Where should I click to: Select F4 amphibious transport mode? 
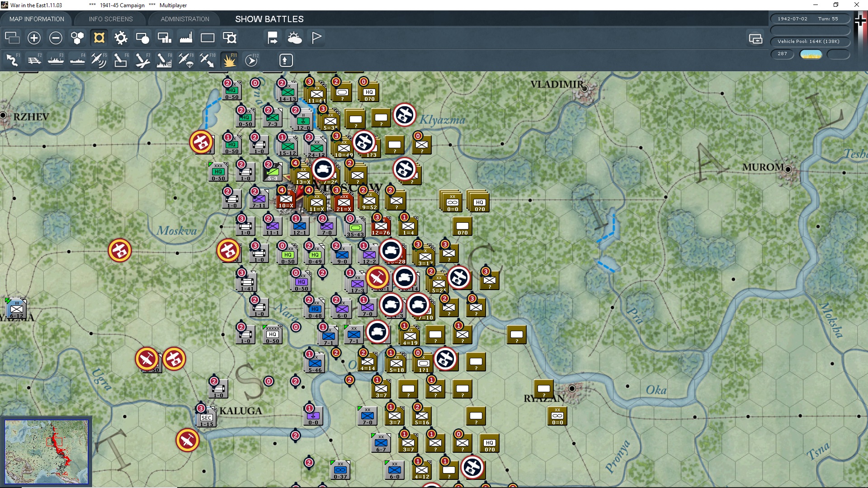77,60
